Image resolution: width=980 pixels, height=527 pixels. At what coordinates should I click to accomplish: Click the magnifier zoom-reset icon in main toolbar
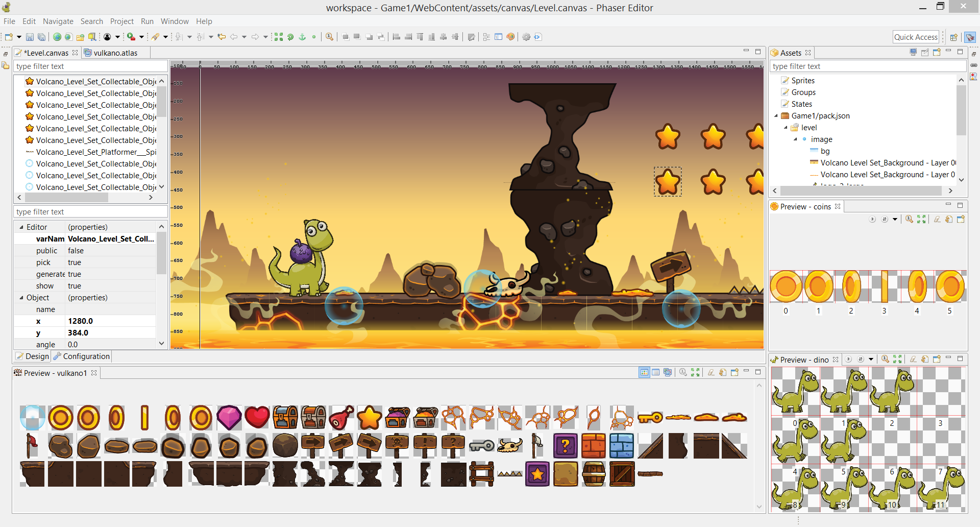(x=330, y=37)
